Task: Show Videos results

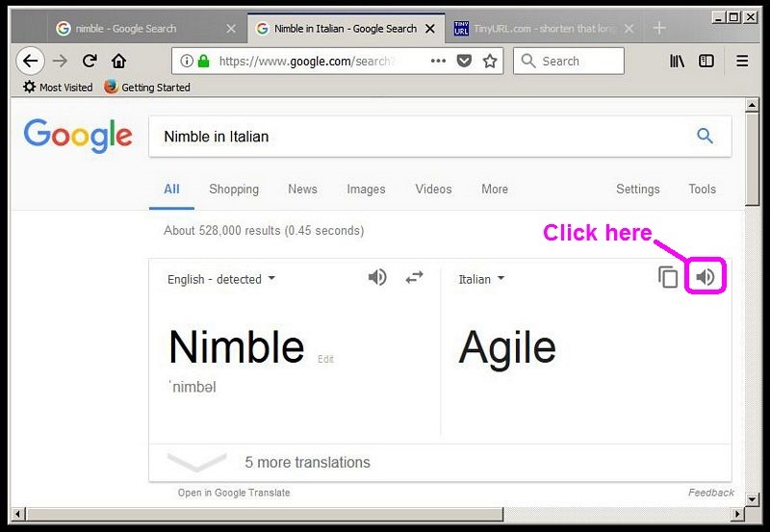Action: (434, 189)
